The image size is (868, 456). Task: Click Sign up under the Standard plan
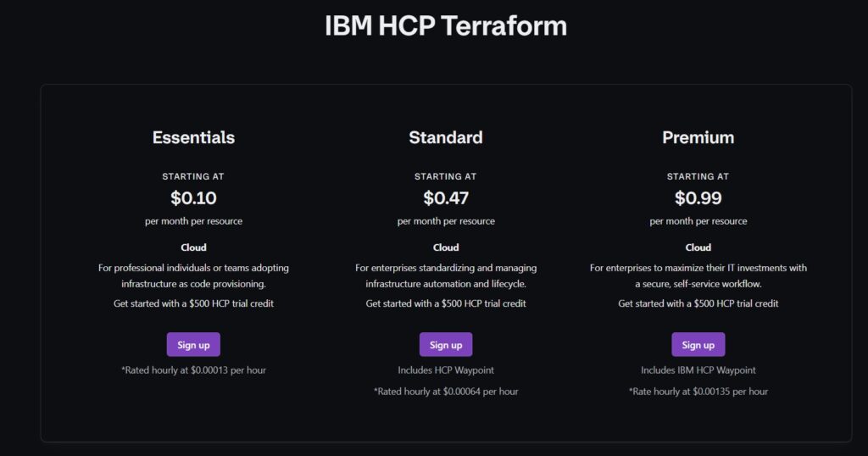click(x=446, y=344)
